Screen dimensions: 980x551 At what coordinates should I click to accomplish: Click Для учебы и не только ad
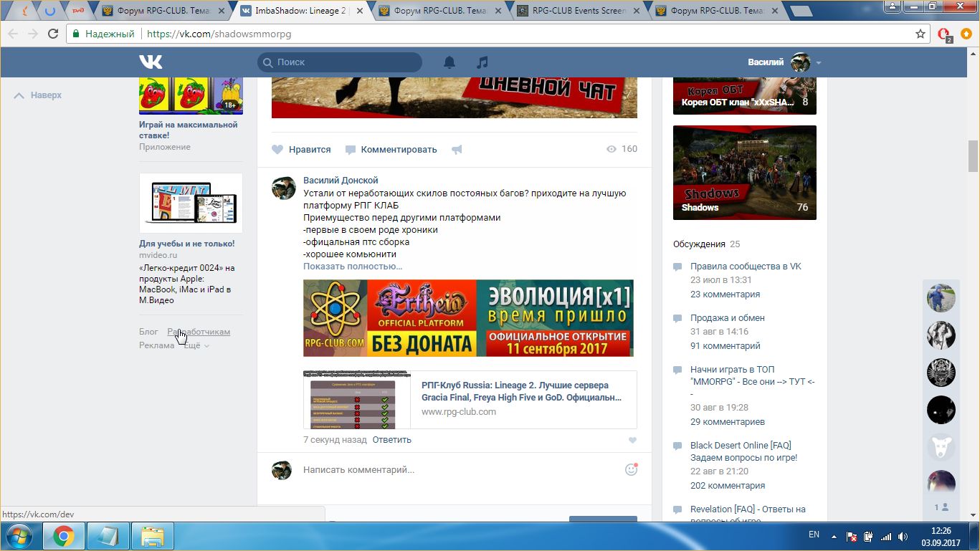point(186,244)
